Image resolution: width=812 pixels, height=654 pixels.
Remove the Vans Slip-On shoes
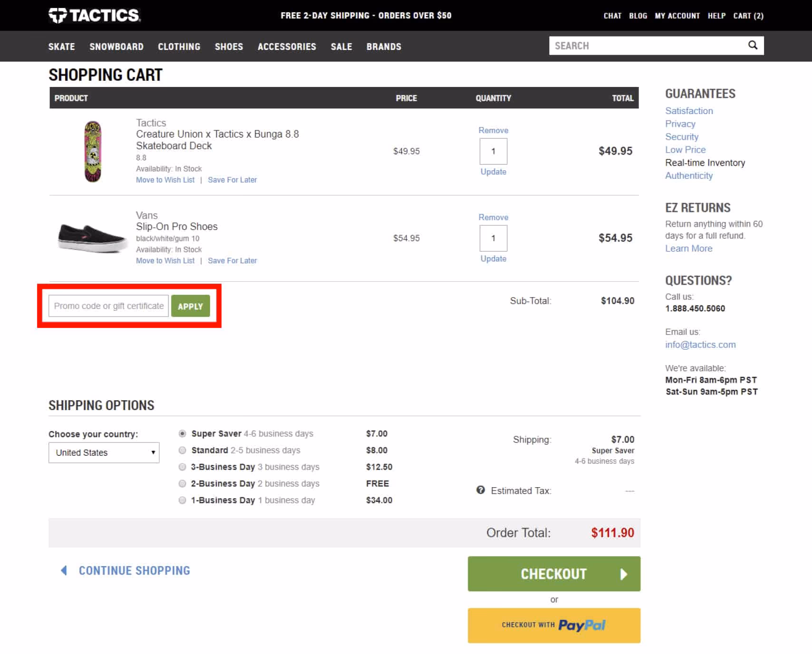click(493, 217)
